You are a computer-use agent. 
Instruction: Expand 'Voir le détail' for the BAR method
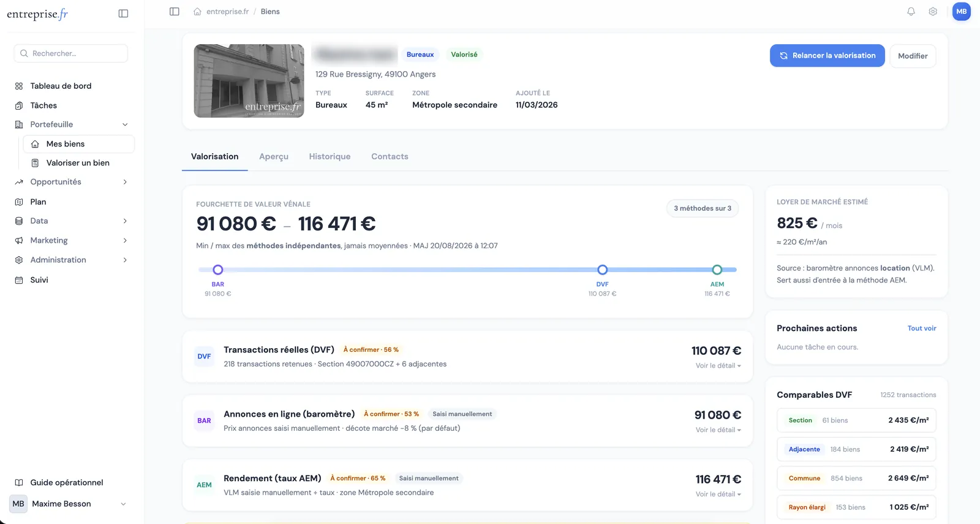(718, 430)
